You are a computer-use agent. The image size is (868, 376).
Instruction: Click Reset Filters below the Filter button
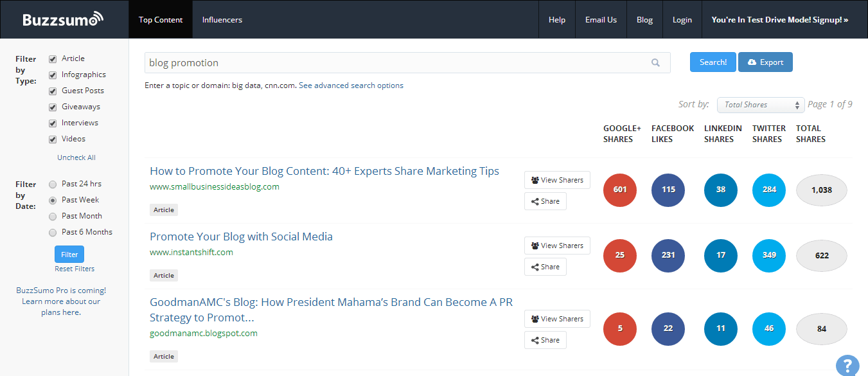[74, 268]
